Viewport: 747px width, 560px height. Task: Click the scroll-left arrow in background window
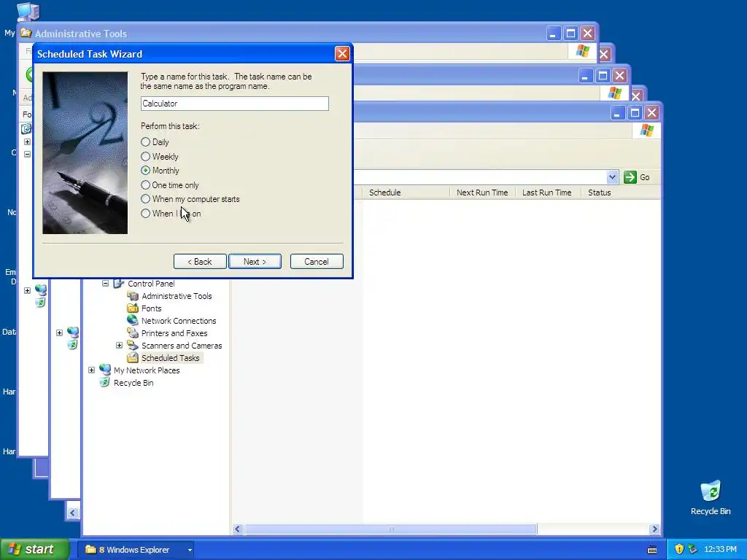pyautogui.click(x=72, y=513)
